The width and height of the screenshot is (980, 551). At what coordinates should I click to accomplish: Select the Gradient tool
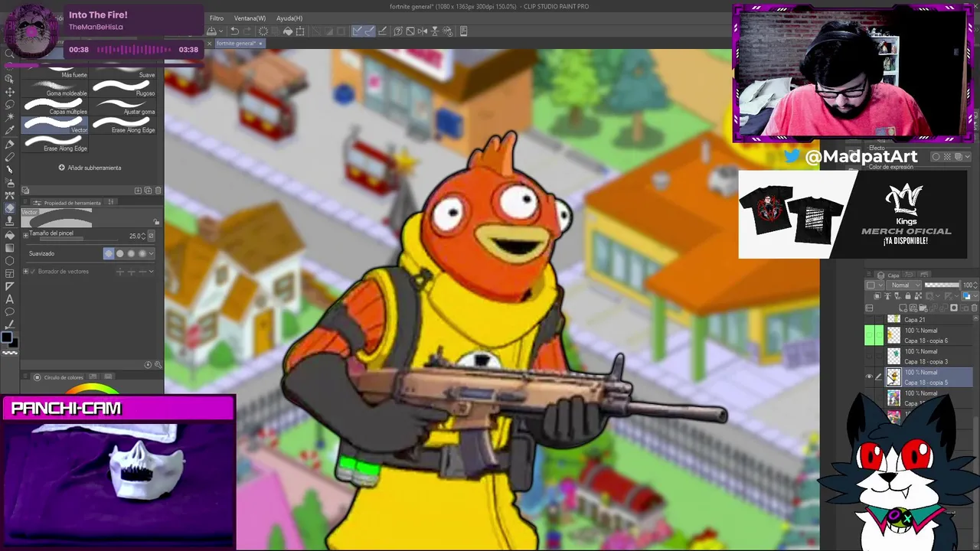pyautogui.click(x=10, y=248)
